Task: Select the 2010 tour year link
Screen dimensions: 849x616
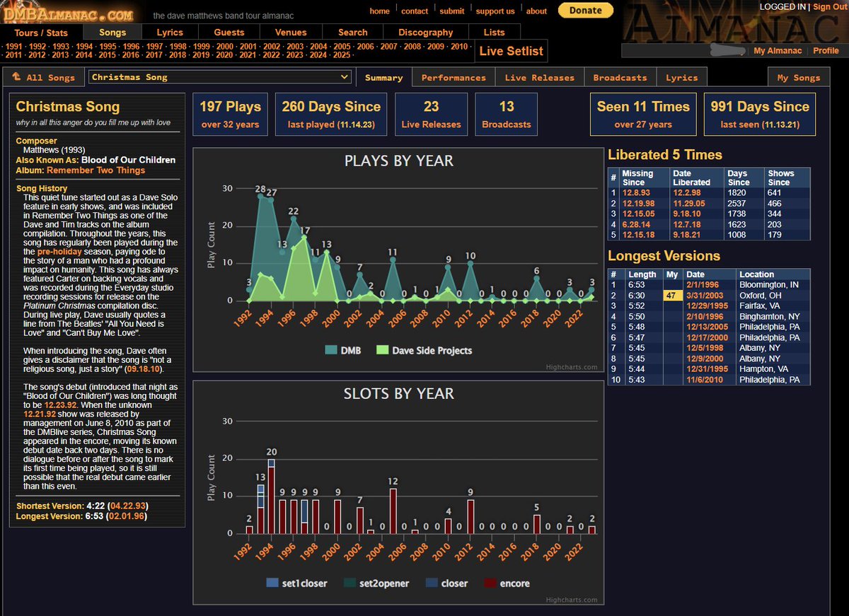Action: pyautogui.click(x=459, y=47)
